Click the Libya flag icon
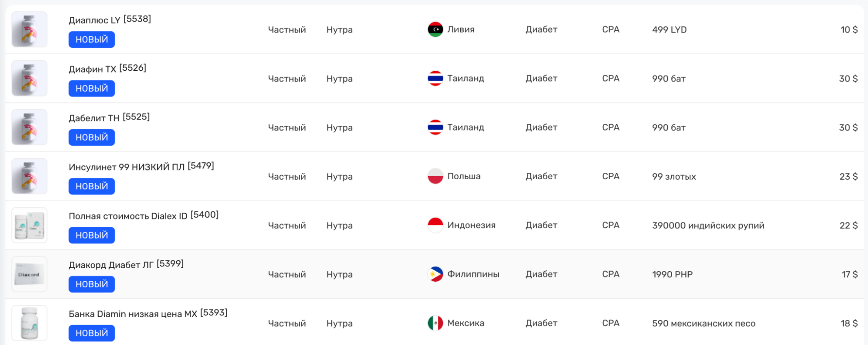 coord(435,30)
